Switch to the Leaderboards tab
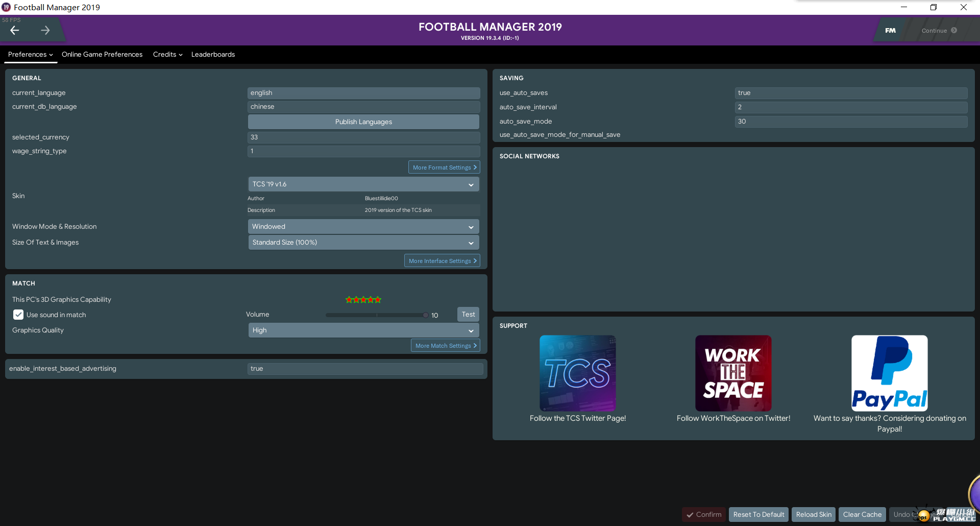 tap(213, 55)
